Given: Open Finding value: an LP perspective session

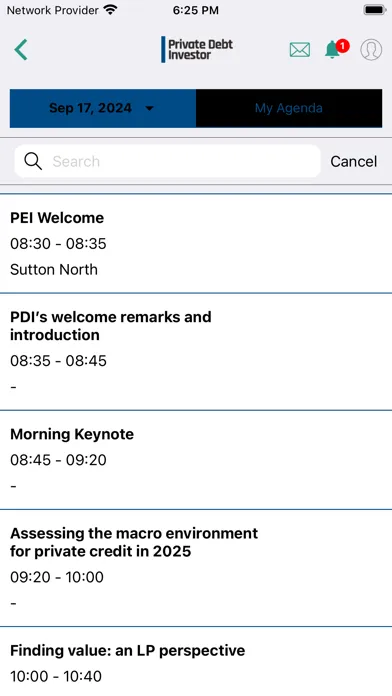Looking at the screenshot, I should click(x=196, y=662).
